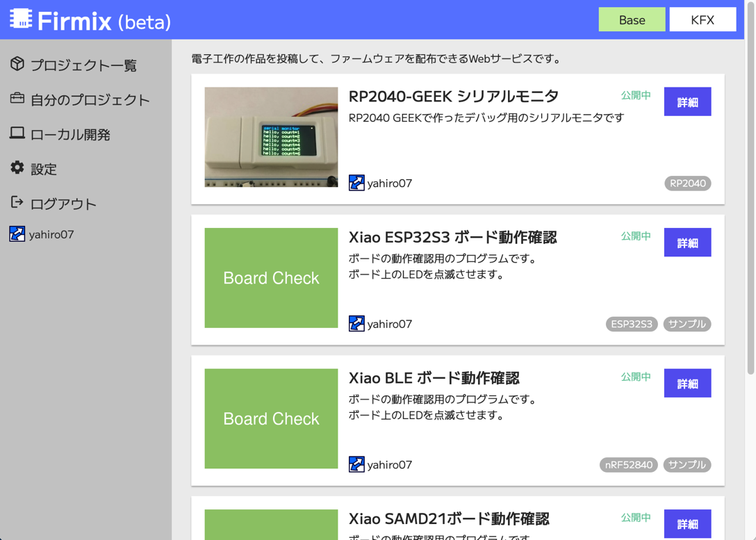Click Xiao ESP32S3 Board Check thumbnail

point(271,278)
